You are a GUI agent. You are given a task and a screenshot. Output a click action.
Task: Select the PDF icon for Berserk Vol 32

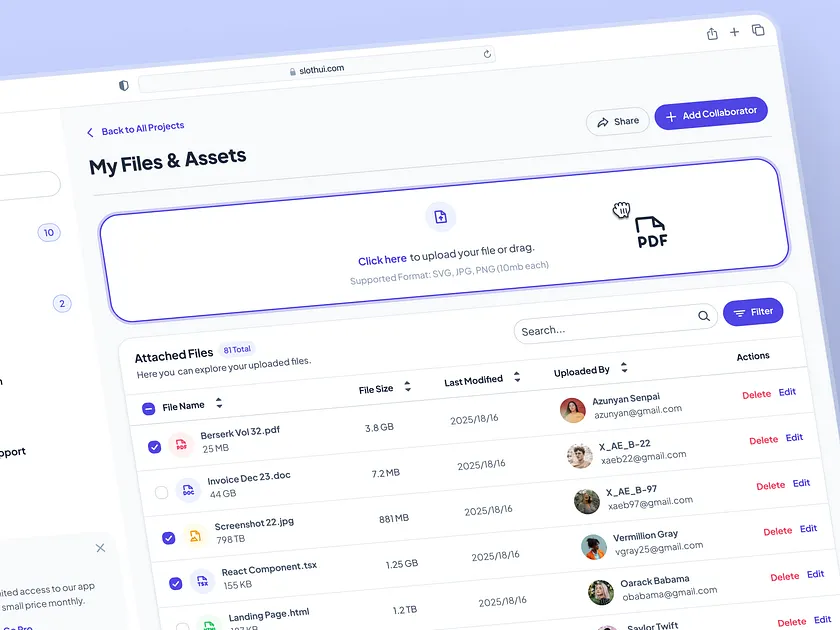(x=182, y=444)
